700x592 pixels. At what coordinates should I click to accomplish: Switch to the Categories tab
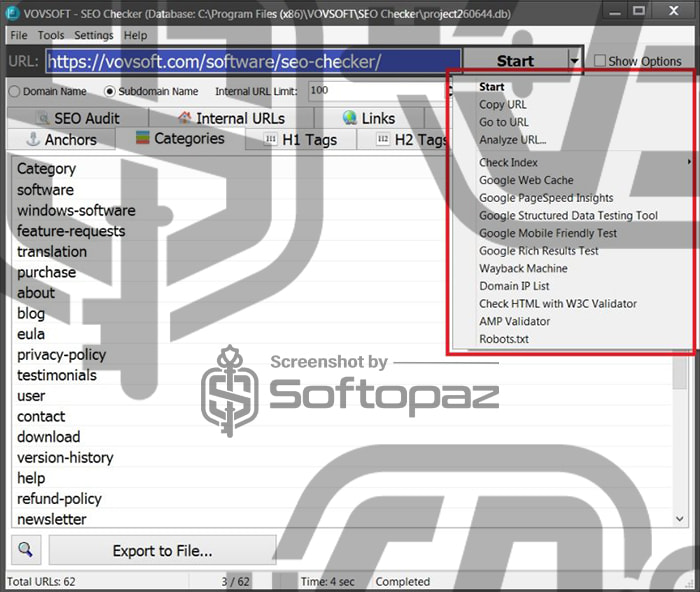(180, 138)
